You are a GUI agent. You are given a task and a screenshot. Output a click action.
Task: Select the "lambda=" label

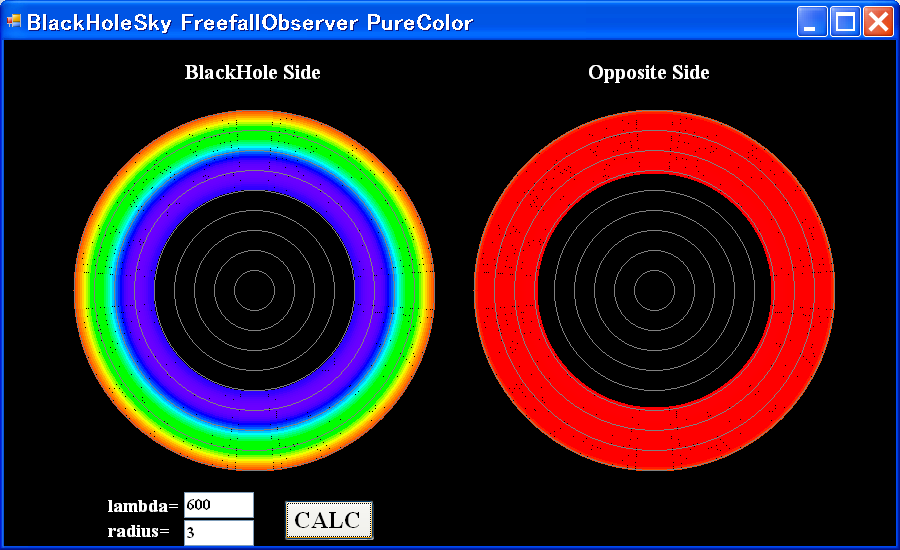(x=142, y=506)
